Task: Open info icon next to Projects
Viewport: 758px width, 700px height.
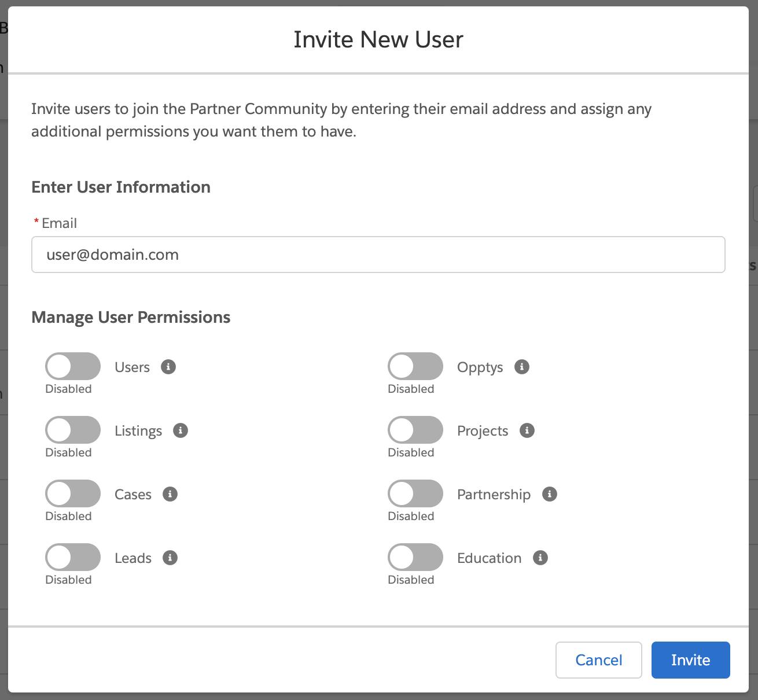Action: 527,430
